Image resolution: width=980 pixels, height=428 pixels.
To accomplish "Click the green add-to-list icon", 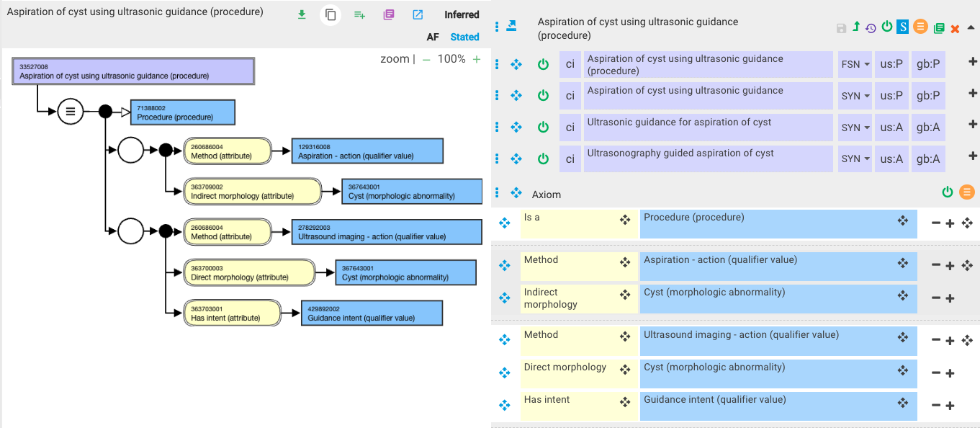I will [x=359, y=14].
